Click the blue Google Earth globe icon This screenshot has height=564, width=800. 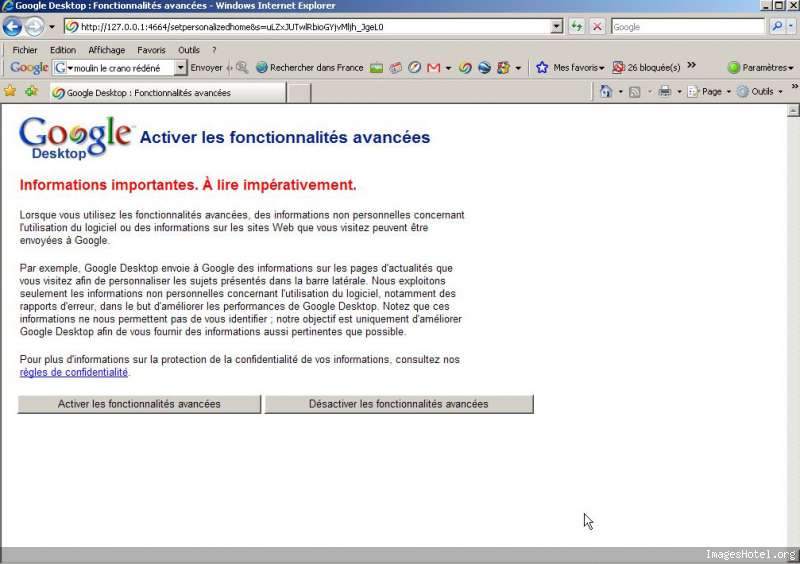484,67
